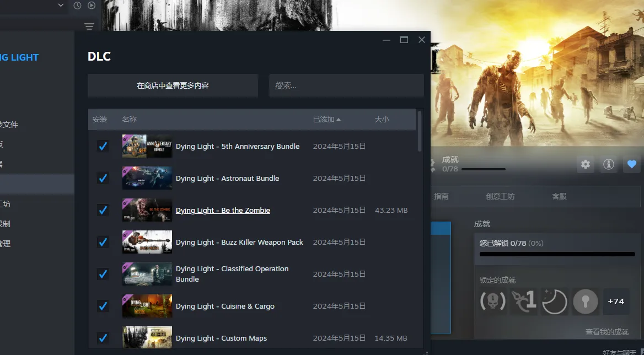Sort DLC by 已添加 column
This screenshot has width=644, height=355.
(x=326, y=119)
